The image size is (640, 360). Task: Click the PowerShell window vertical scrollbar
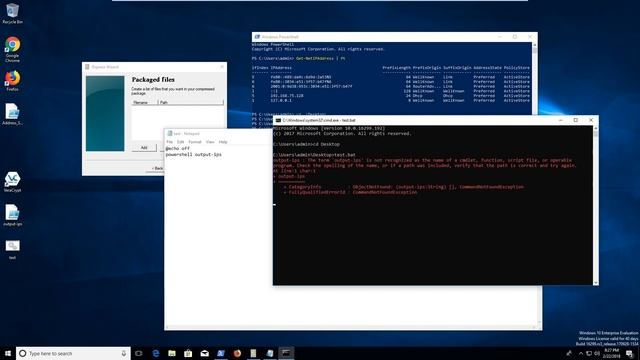click(x=535, y=78)
